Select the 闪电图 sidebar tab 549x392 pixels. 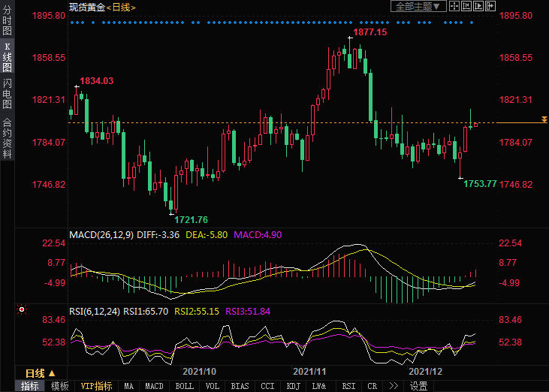(8, 93)
